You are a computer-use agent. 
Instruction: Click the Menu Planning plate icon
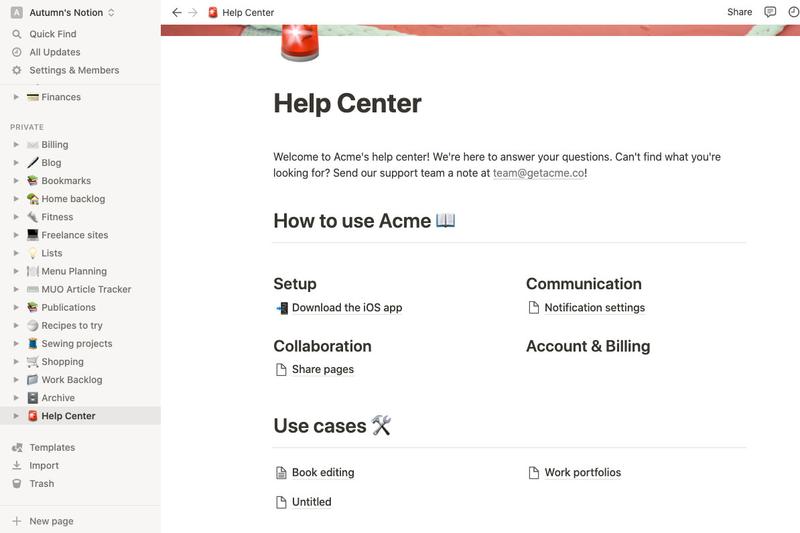coord(33,271)
